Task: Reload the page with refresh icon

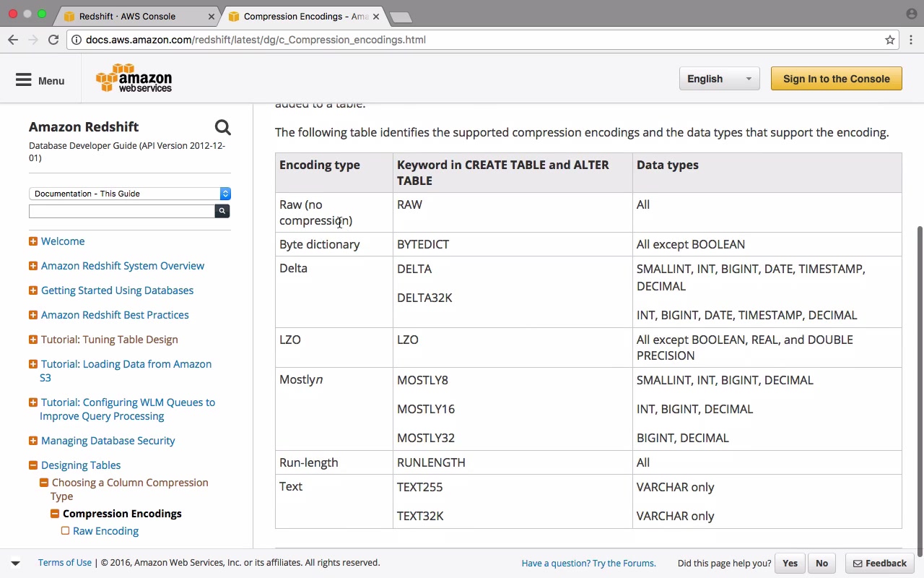Action: (x=53, y=40)
